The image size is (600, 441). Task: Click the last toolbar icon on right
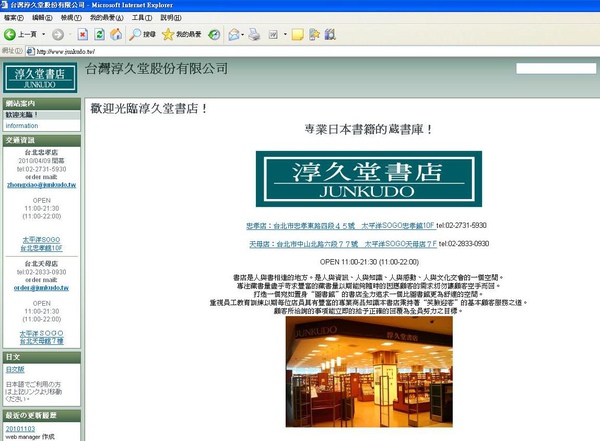(330, 34)
